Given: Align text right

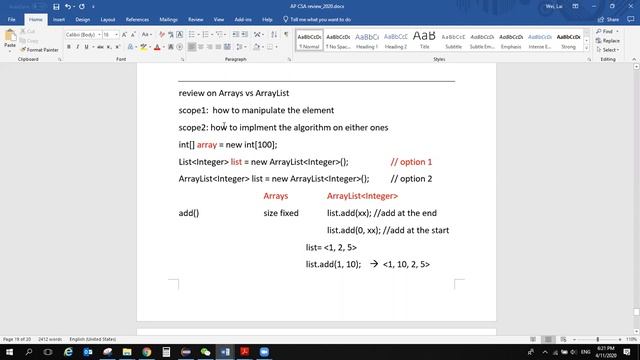Looking at the screenshot, I should (209, 47).
